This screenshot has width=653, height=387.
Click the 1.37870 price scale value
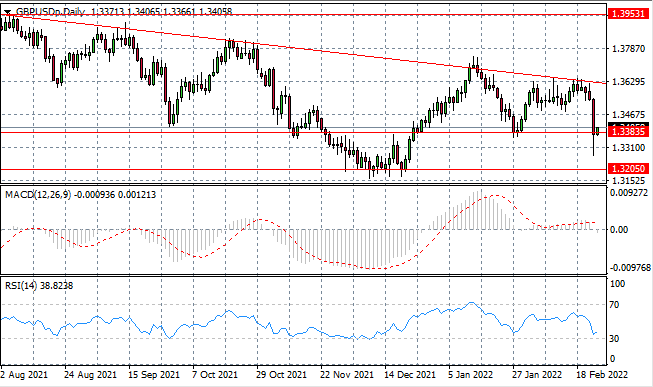click(628, 49)
